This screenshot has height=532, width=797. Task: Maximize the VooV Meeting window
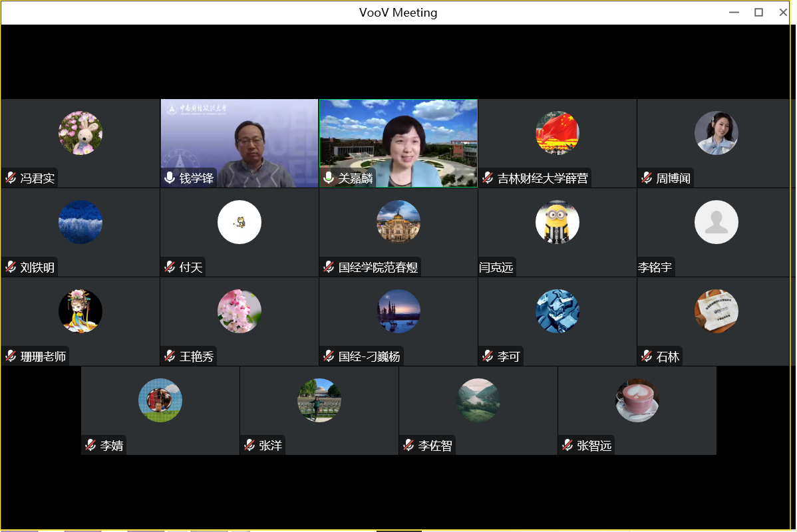coord(758,12)
